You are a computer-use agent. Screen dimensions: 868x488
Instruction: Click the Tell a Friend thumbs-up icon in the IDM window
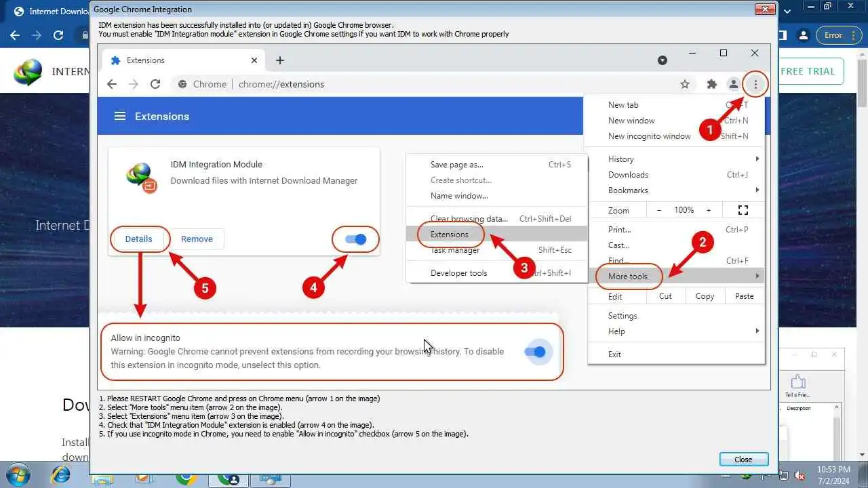[x=798, y=382]
